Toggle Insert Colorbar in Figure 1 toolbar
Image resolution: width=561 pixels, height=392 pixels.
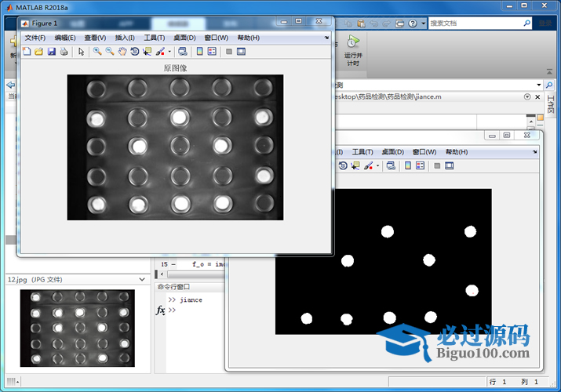click(200, 52)
